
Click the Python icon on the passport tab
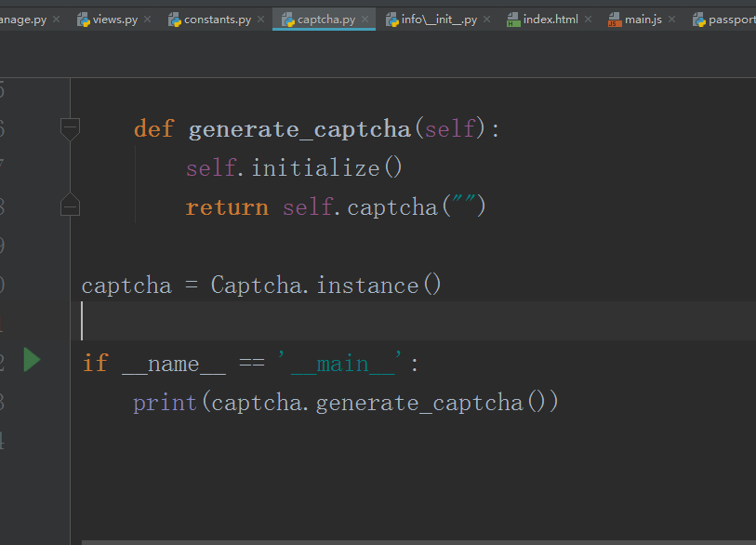pyautogui.click(x=698, y=19)
